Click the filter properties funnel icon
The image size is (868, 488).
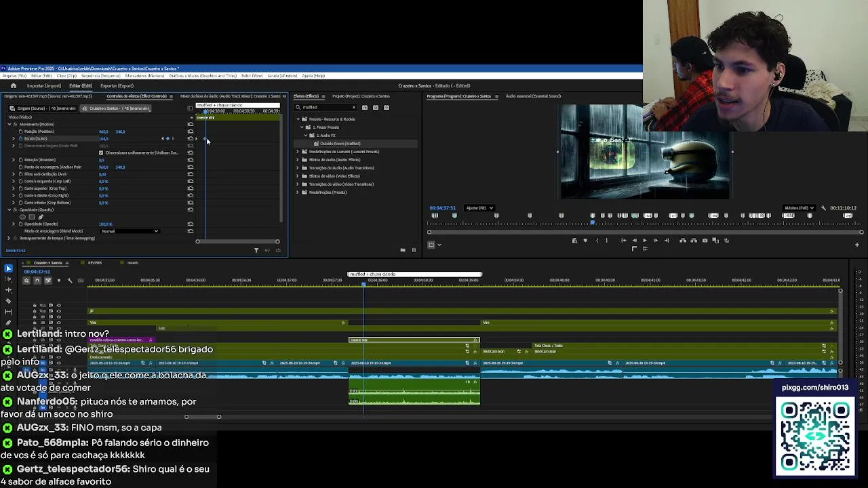(256, 250)
